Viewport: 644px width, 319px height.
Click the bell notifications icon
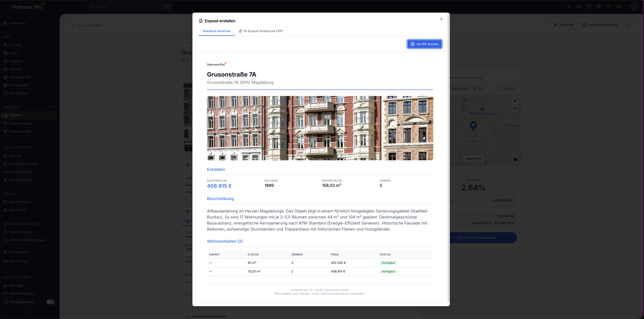609,6
